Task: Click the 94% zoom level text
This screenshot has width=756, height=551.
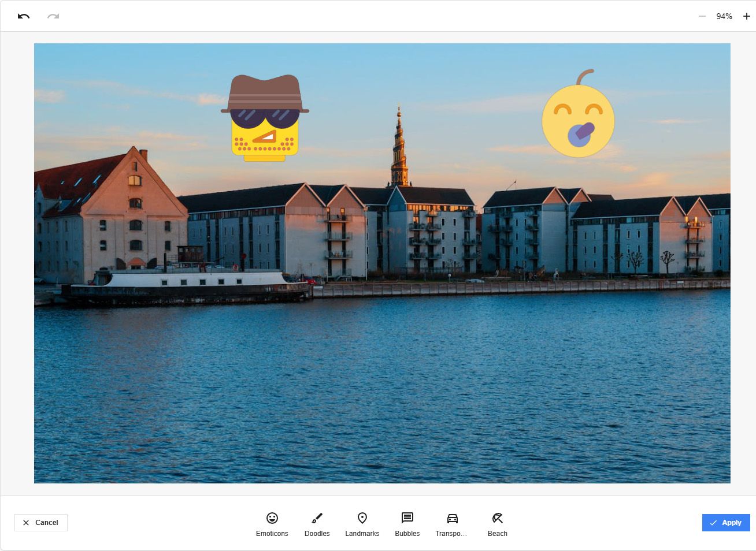Action: pos(724,16)
